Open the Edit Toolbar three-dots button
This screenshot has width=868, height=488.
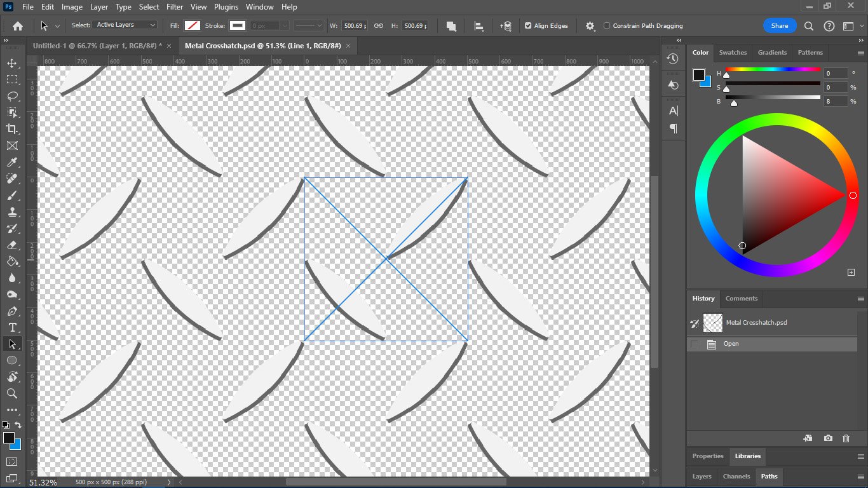[x=11, y=410]
